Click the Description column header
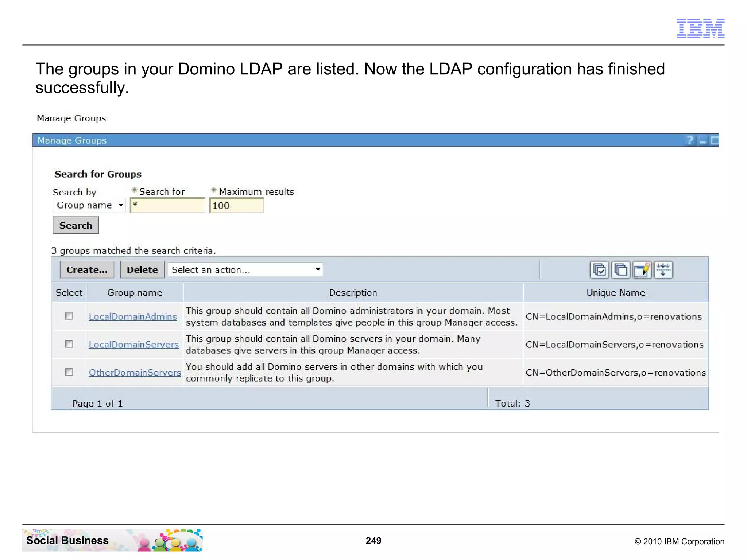 pyautogui.click(x=353, y=293)
